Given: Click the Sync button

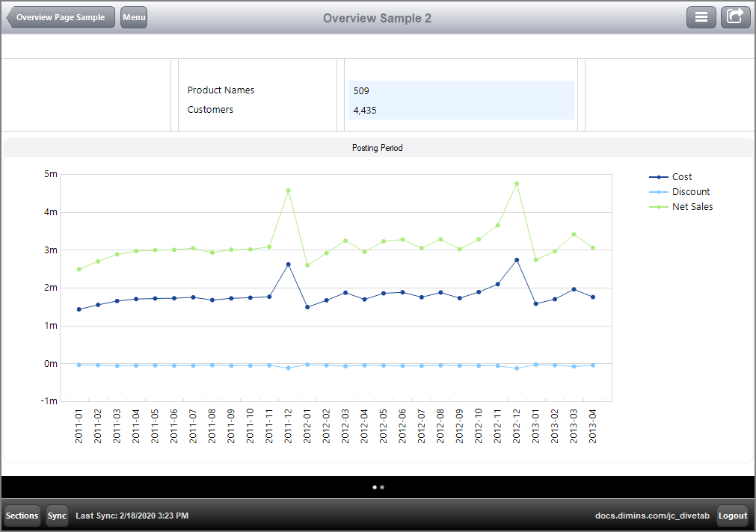Looking at the screenshot, I should pyautogui.click(x=56, y=516).
